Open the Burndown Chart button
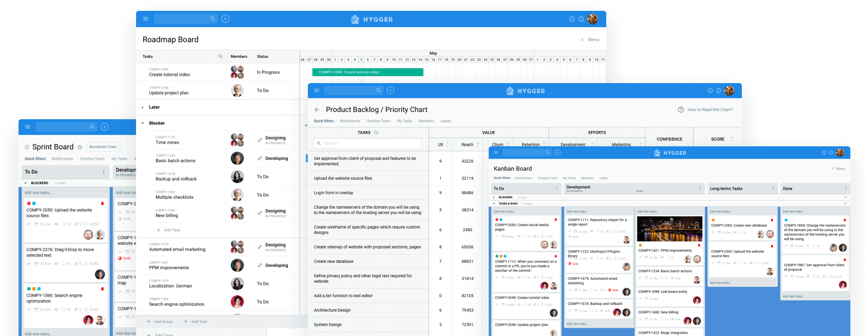This screenshot has height=336, width=868. [x=103, y=147]
